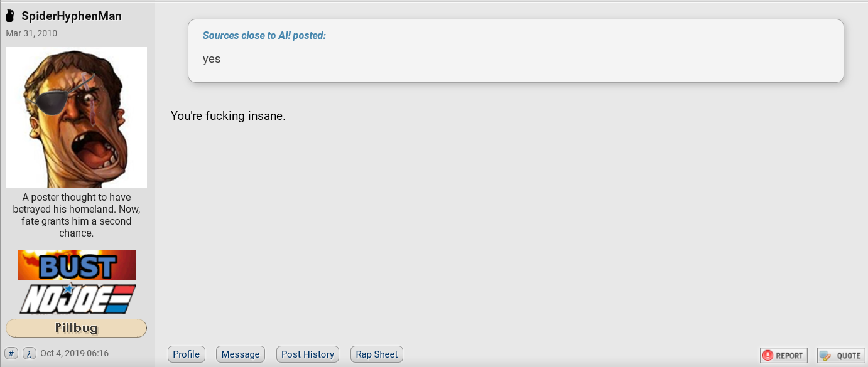This screenshot has width=868, height=367.
Task: Select the Pillbug tag badge
Action: tap(76, 327)
